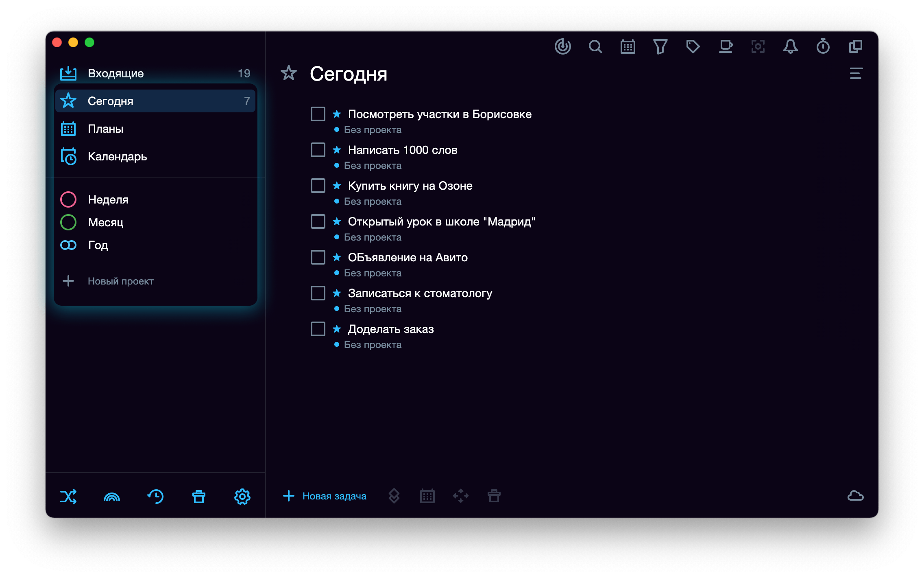This screenshot has height=578, width=924.
Task: Tick the Доделать заказ checkbox
Action: (318, 329)
